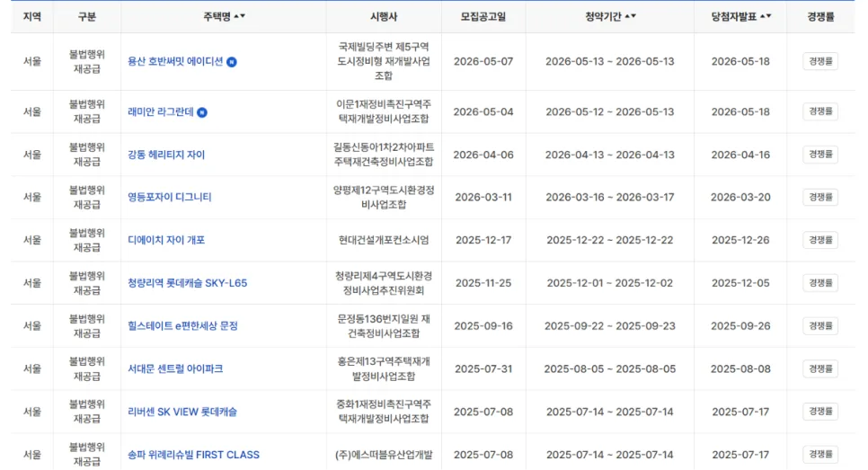Click the 경쟁률 column header

(820, 16)
